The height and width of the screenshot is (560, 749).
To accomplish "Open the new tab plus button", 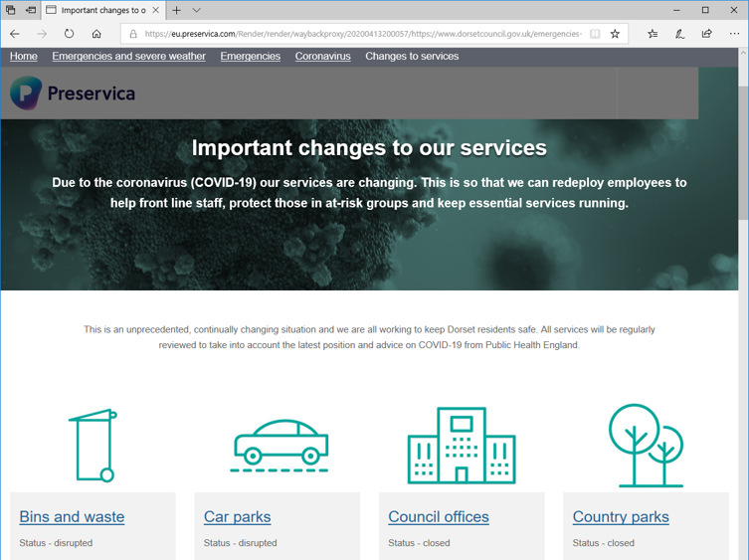I will tap(177, 10).
